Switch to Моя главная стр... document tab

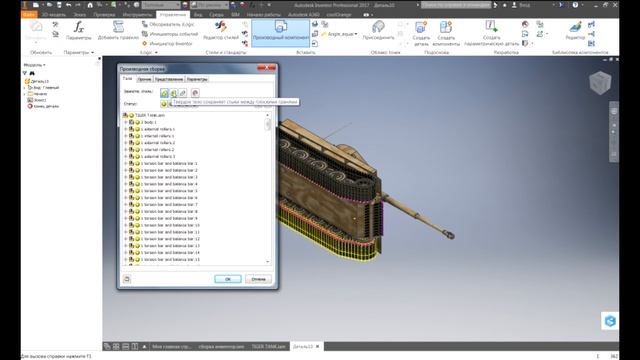click(171, 347)
